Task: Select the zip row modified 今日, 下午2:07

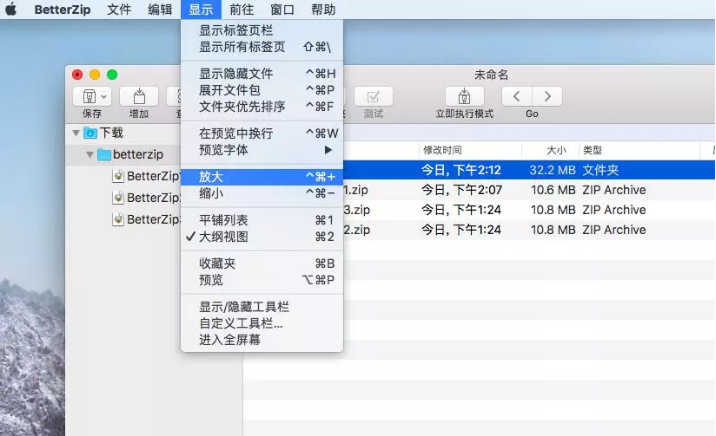Action: click(529, 190)
